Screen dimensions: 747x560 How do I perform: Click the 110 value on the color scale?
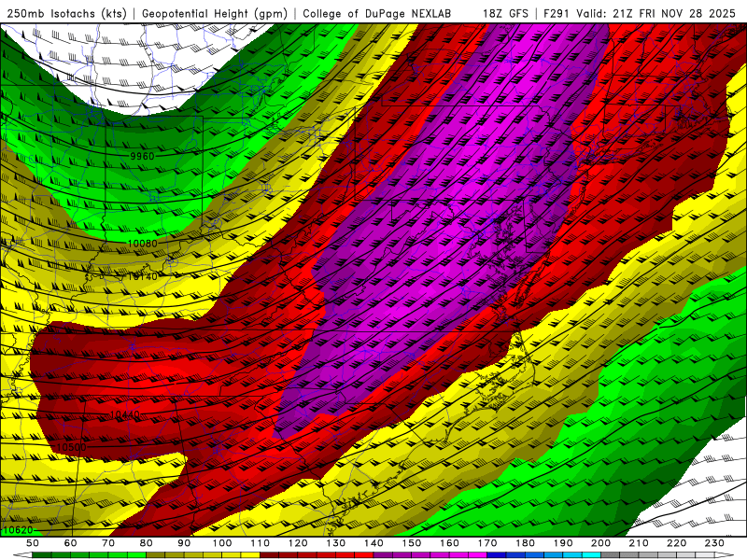coord(260,543)
